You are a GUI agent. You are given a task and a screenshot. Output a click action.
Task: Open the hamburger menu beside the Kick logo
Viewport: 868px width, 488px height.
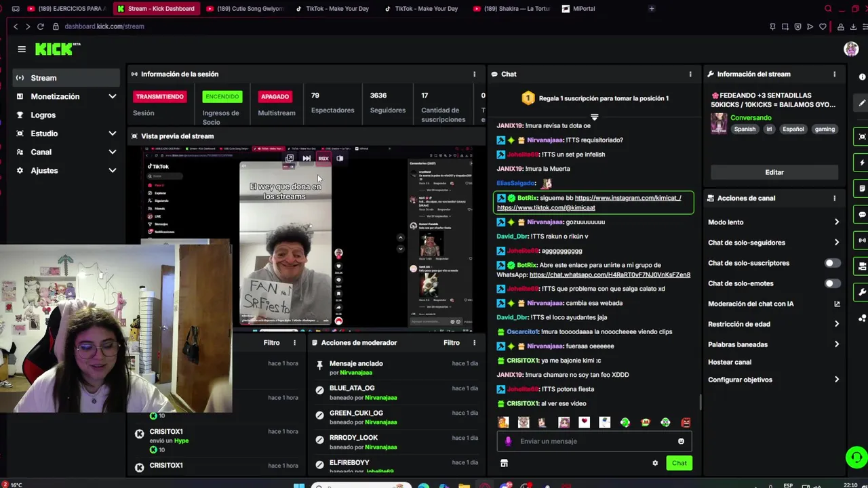tap(22, 49)
